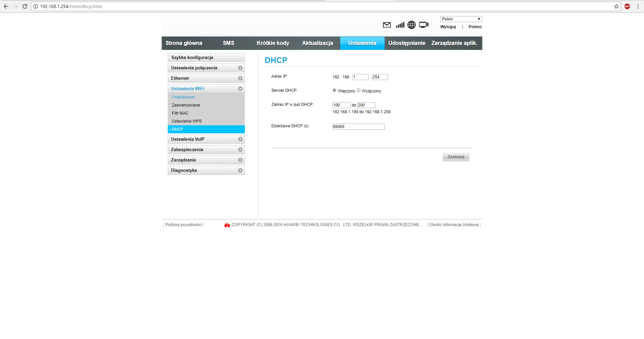Collapse the Ustawienia WiFi section
Screen dimensions: 644x339
[x=206, y=89]
